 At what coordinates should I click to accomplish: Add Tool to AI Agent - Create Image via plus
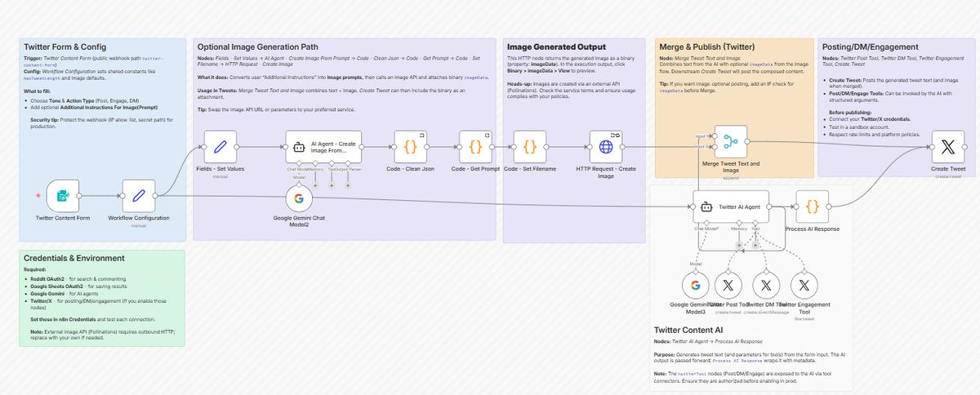coord(332,185)
